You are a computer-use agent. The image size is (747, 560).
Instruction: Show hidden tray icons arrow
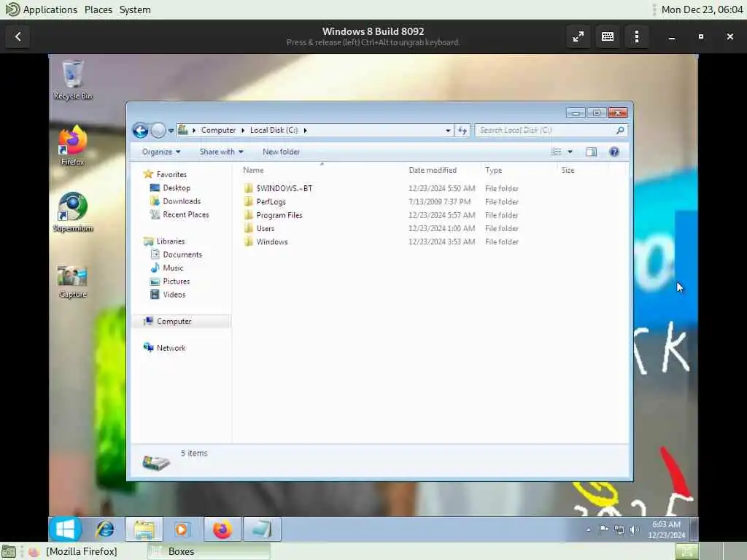pyautogui.click(x=589, y=529)
